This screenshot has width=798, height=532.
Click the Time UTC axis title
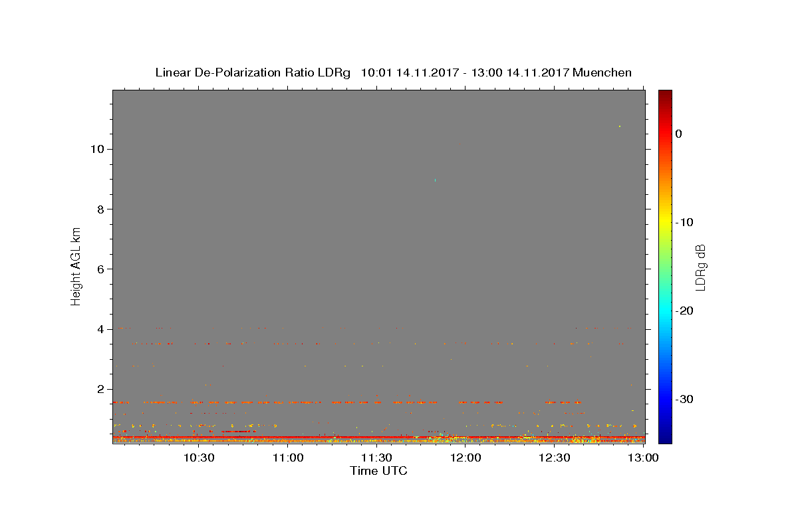tap(378, 471)
